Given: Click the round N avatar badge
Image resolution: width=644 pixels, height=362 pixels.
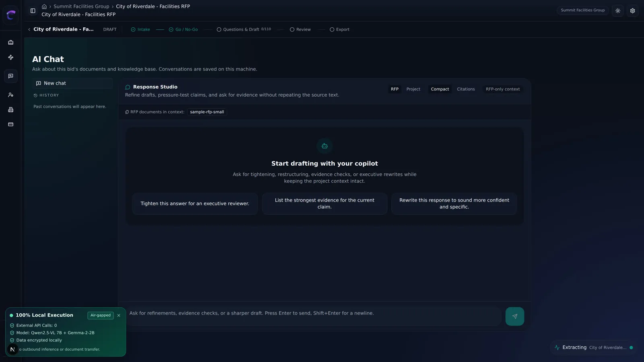Looking at the screenshot, I should 12,349.
